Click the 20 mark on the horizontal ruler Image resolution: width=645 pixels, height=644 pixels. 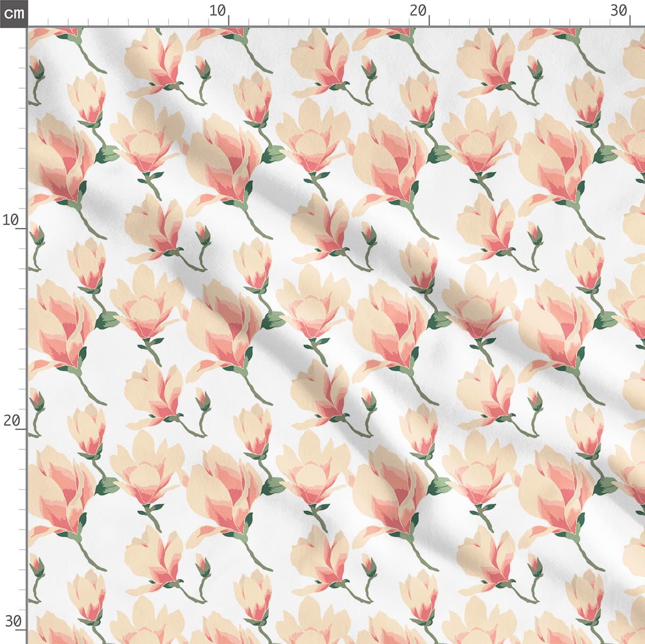click(x=418, y=11)
